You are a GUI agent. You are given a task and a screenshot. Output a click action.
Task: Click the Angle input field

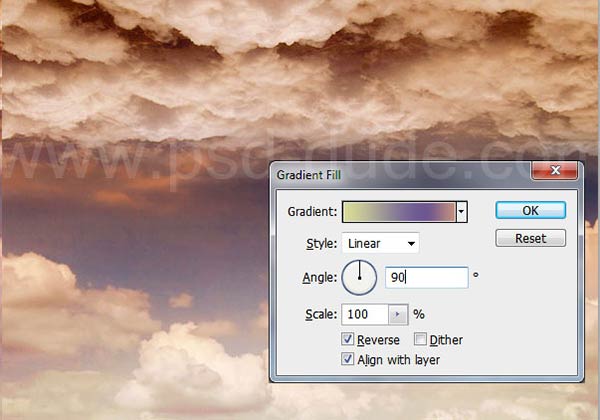click(426, 277)
